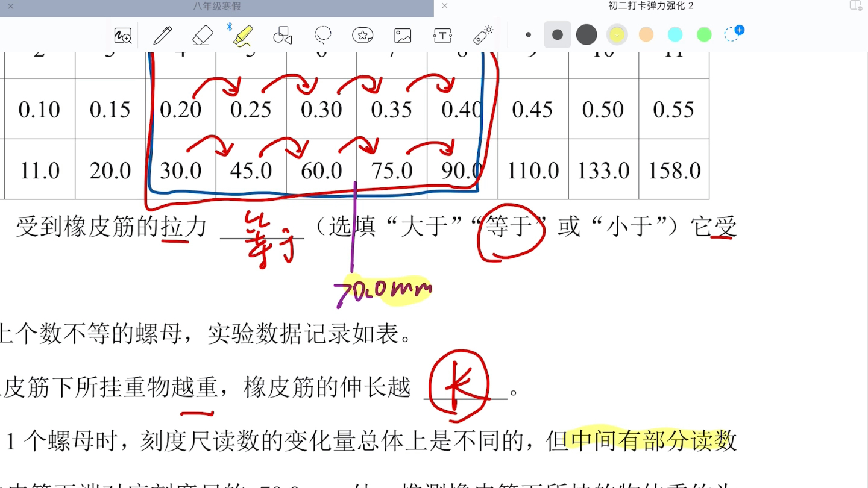Select the Lasso selection tool

tap(323, 35)
